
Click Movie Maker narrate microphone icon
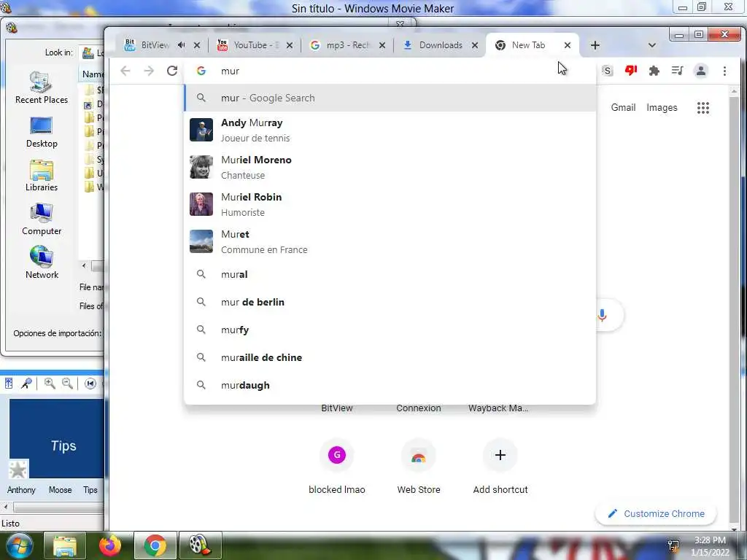(x=27, y=384)
